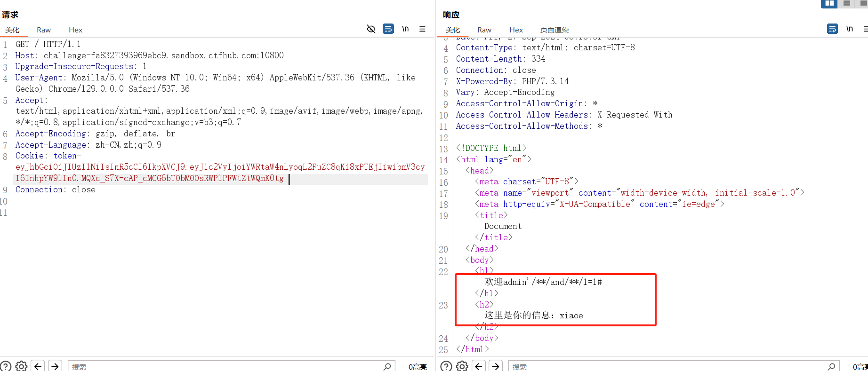Switch to Raw tab in response panel
Screen dimensions: 868x371
pyautogui.click(x=484, y=30)
